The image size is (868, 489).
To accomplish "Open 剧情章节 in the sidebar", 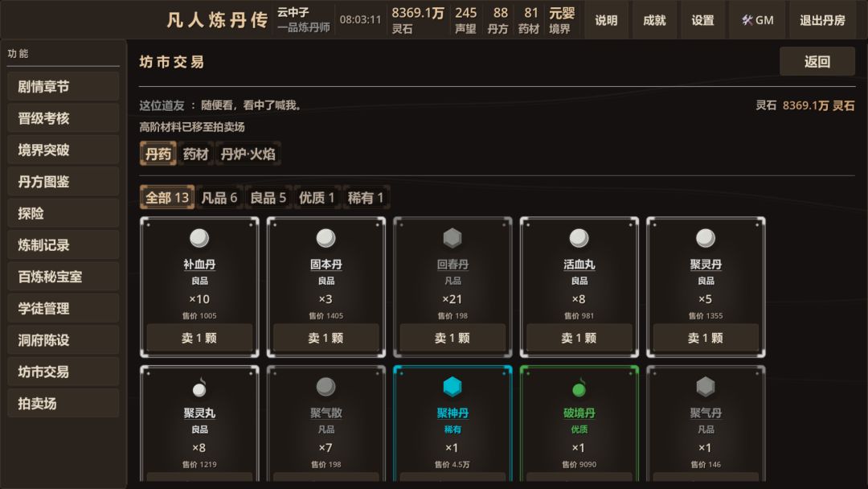I will (63, 87).
